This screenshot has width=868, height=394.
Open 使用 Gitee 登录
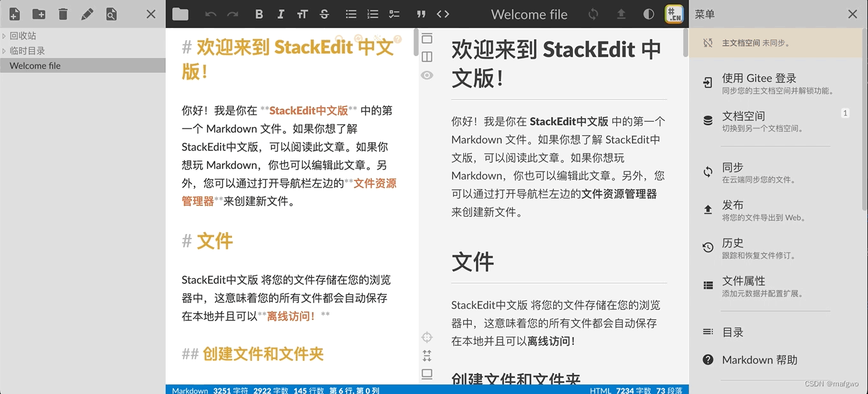coord(775,84)
